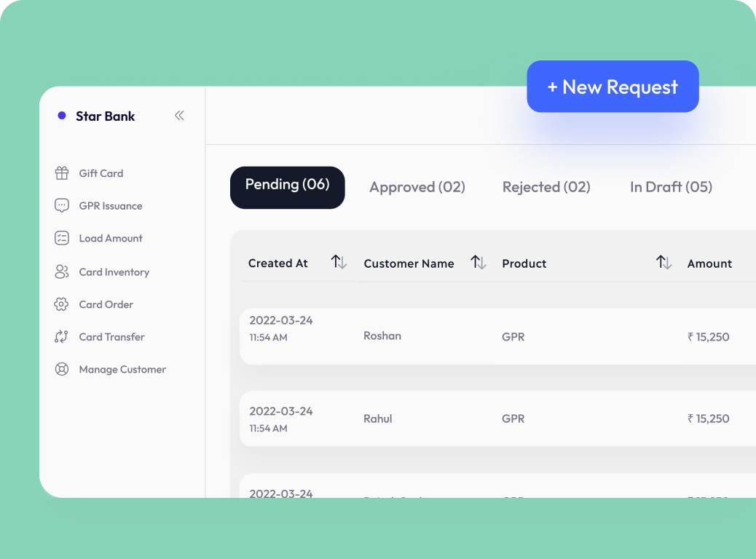Click the Load Amount checklist icon
The image size is (756, 559).
click(62, 238)
